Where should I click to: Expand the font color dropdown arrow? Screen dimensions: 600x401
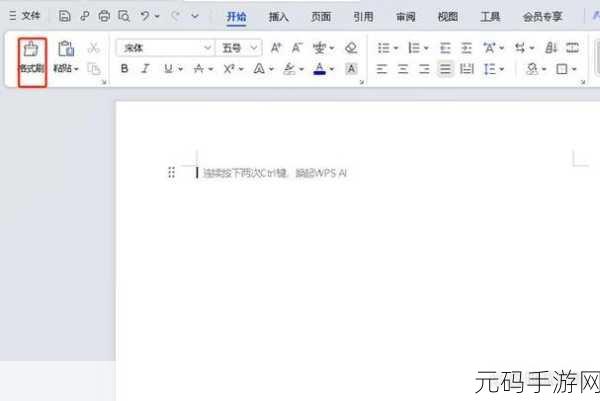(332, 69)
